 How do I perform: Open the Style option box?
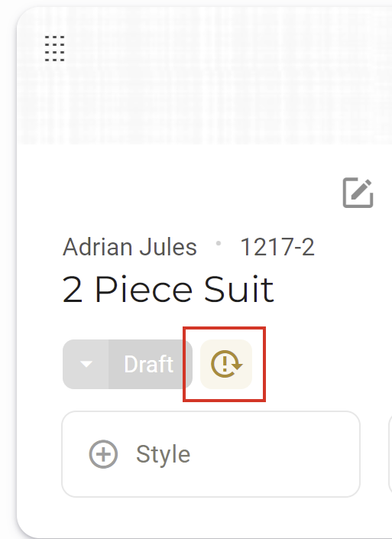click(x=211, y=454)
